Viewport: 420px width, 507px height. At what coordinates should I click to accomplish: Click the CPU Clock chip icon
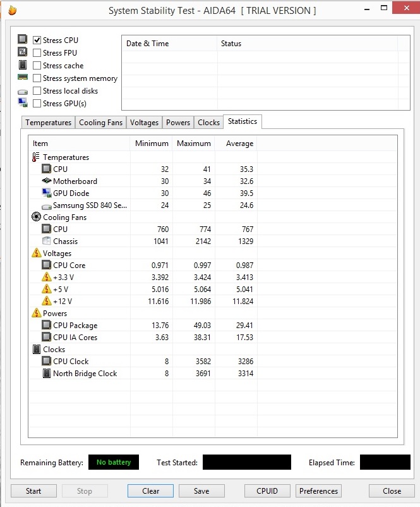[47, 361]
